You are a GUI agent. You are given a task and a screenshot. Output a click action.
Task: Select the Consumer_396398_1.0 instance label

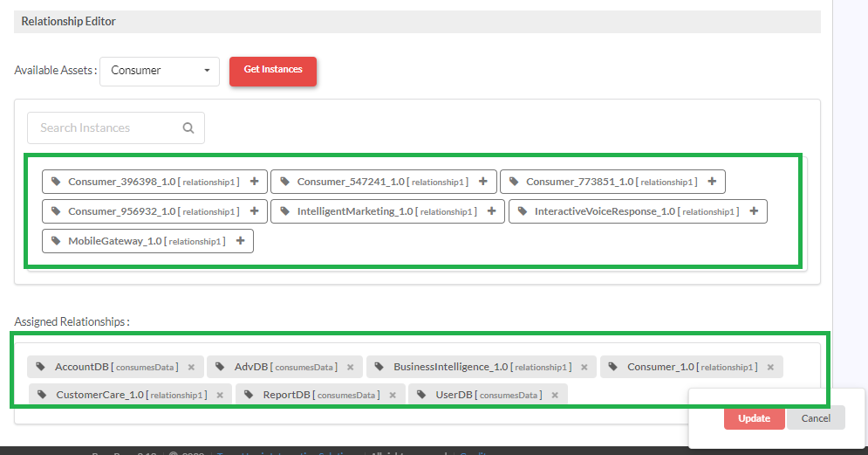pos(122,182)
